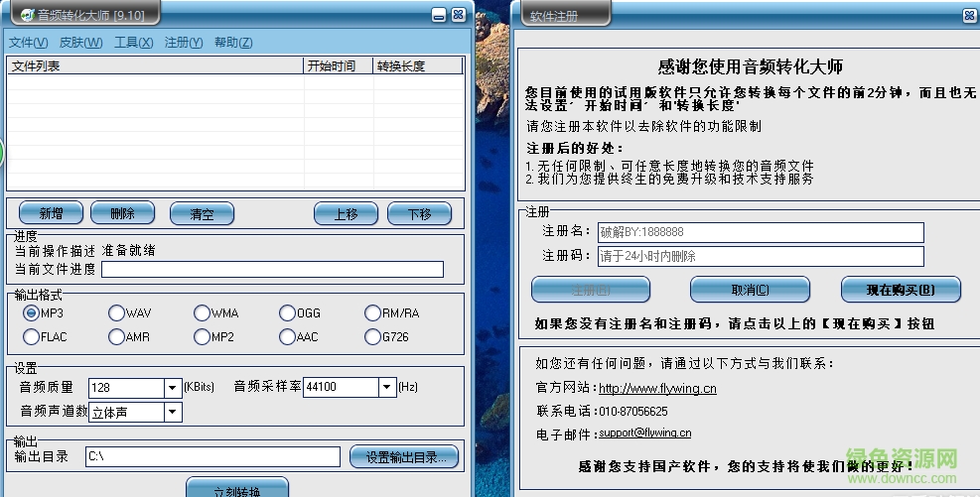The width and height of the screenshot is (980, 497).
Task: Choose WAV as output format
Action: click(116, 312)
